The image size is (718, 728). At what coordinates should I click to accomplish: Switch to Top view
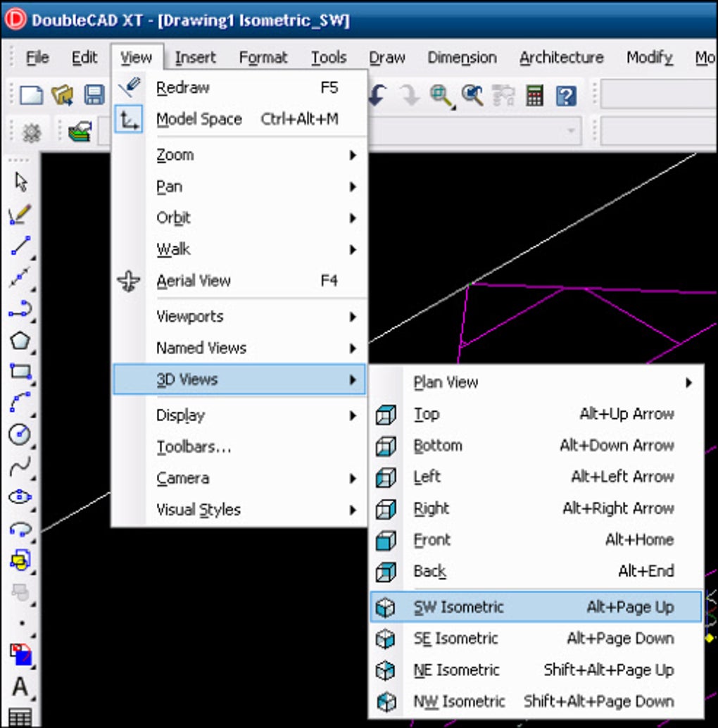(x=536, y=414)
